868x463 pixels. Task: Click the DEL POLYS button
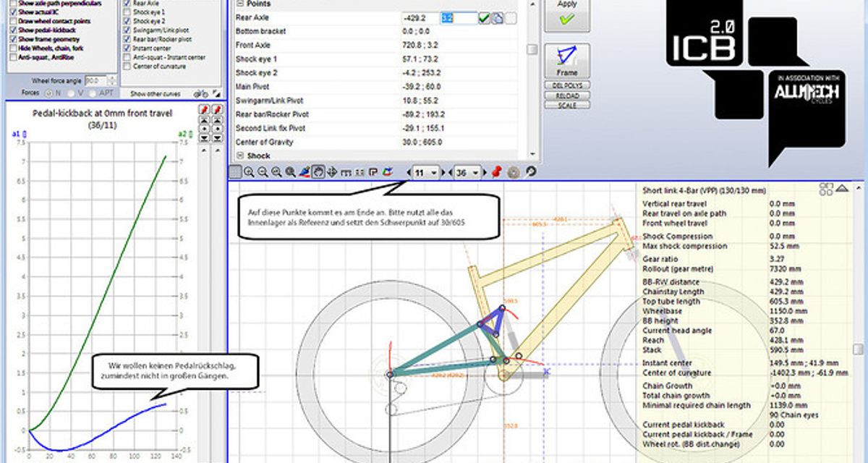click(567, 85)
